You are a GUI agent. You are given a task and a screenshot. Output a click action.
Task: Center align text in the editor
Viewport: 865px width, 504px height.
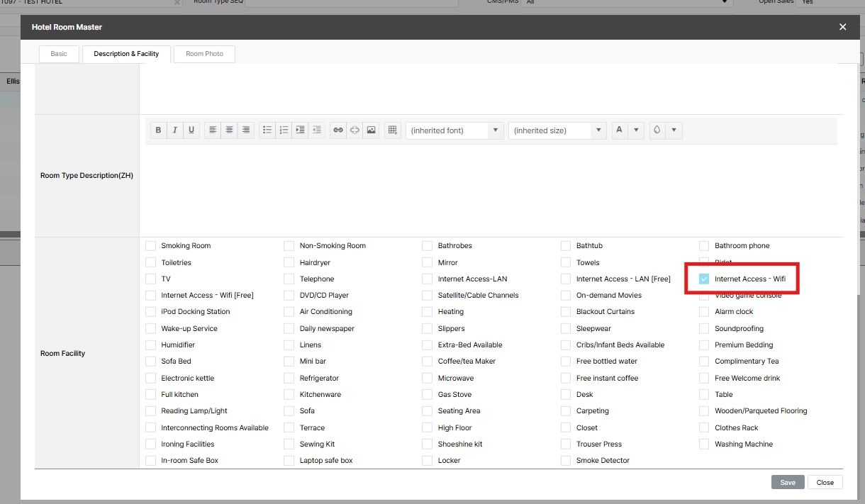pyautogui.click(x=229, y=130)
